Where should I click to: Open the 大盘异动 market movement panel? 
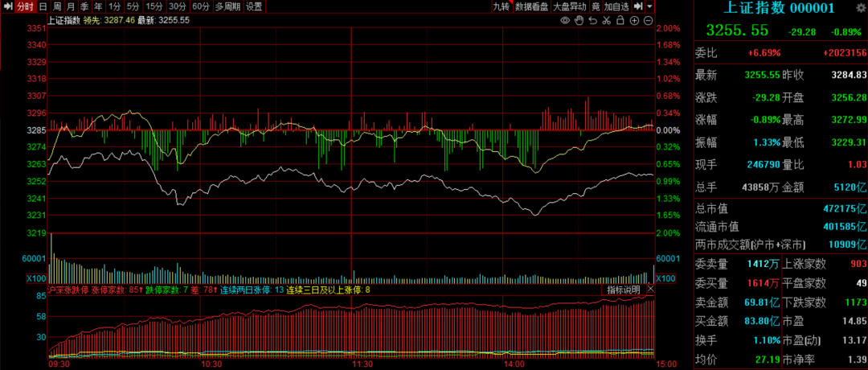570,6
